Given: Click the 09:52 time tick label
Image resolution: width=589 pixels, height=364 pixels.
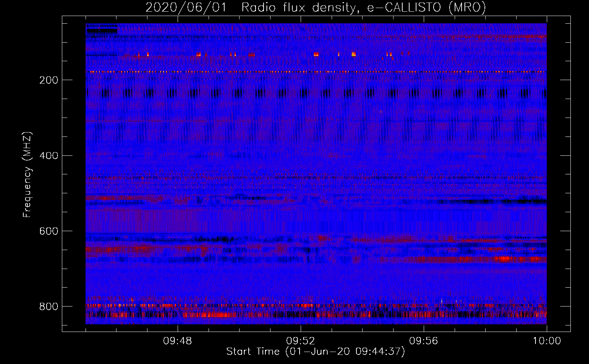Looking at the screenshot, I should 301,341.
